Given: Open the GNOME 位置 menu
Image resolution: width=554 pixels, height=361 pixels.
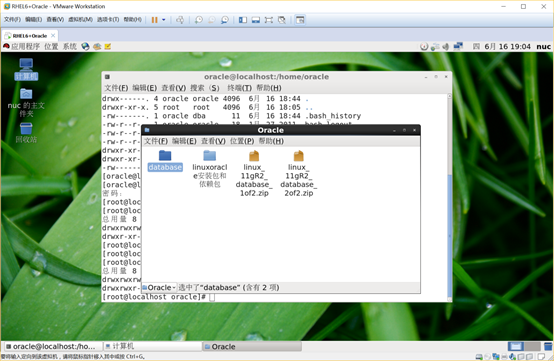Looking at the screenshot, I should click(51, 46).
